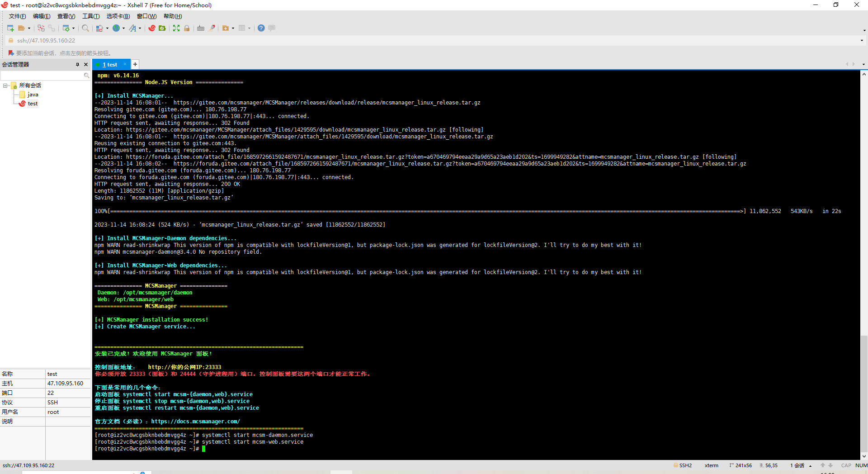Click the lock screen icon
The width and height of the screenshot is (868, 474).
(187, 28)
